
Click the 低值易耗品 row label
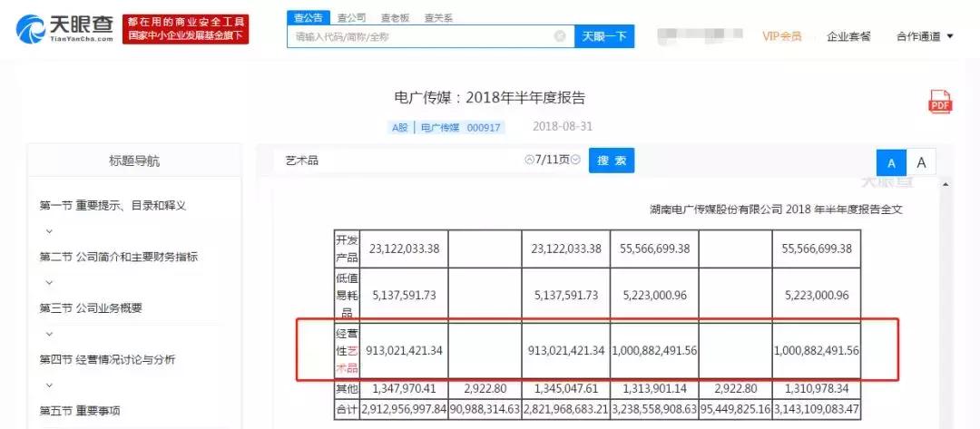pos(347,296)
